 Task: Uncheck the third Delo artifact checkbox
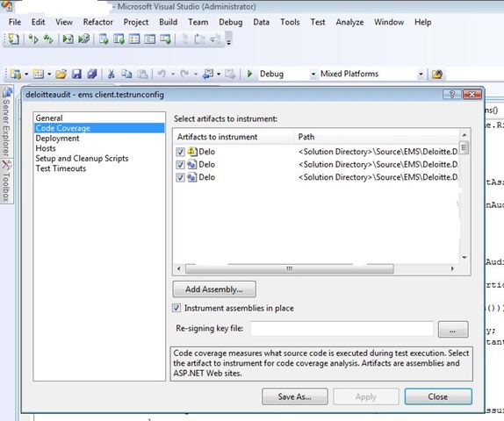(x=180, y=177)
